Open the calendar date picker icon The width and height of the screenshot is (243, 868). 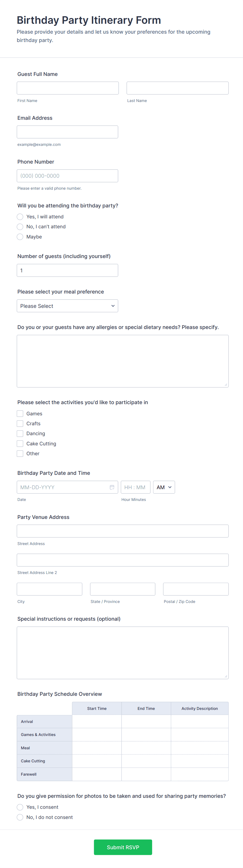pyautogui.click(x=112, y=487)
